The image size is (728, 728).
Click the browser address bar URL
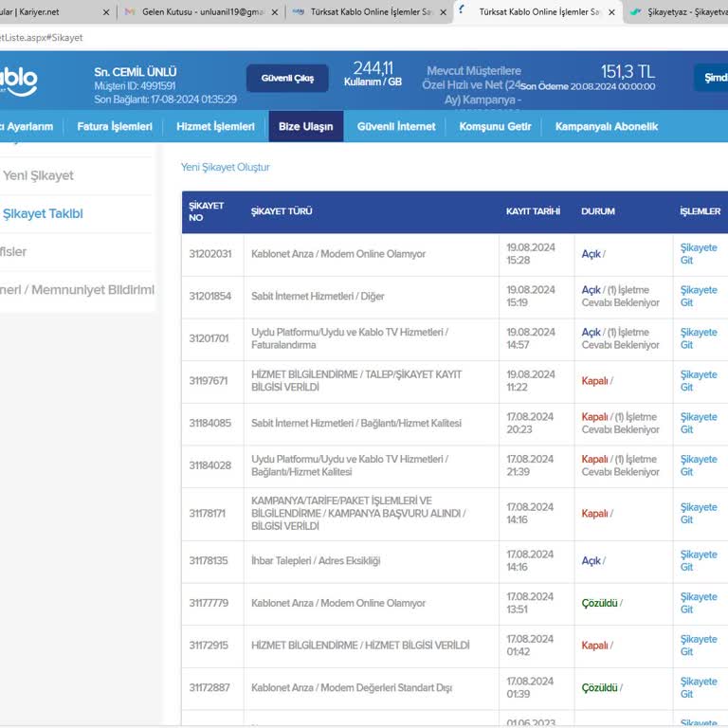pos(42,38)
